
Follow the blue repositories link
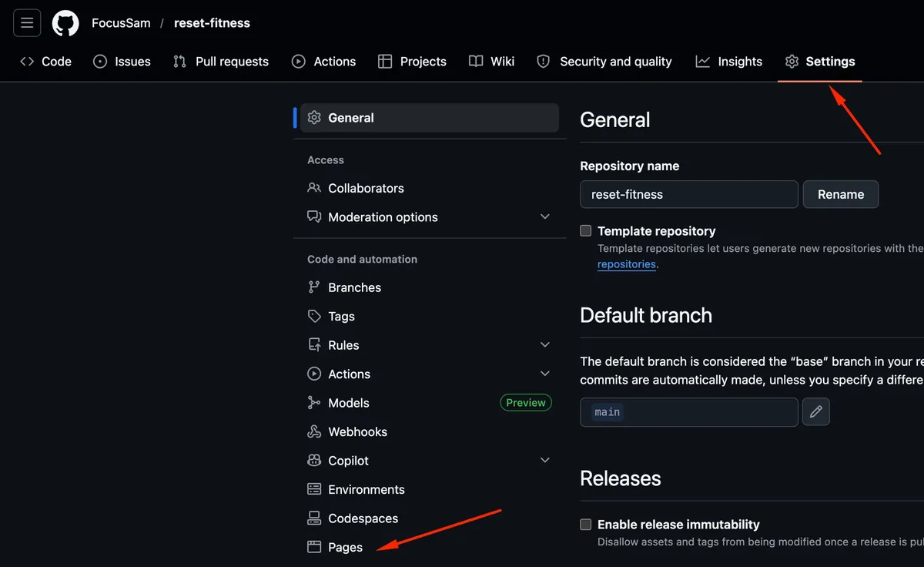pos(627,264)
